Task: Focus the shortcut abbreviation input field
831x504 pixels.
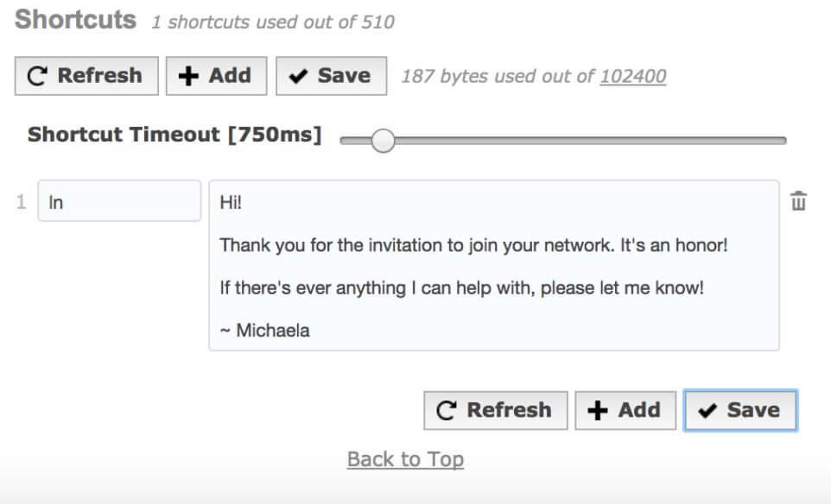Action: click(x=119, y=203)
